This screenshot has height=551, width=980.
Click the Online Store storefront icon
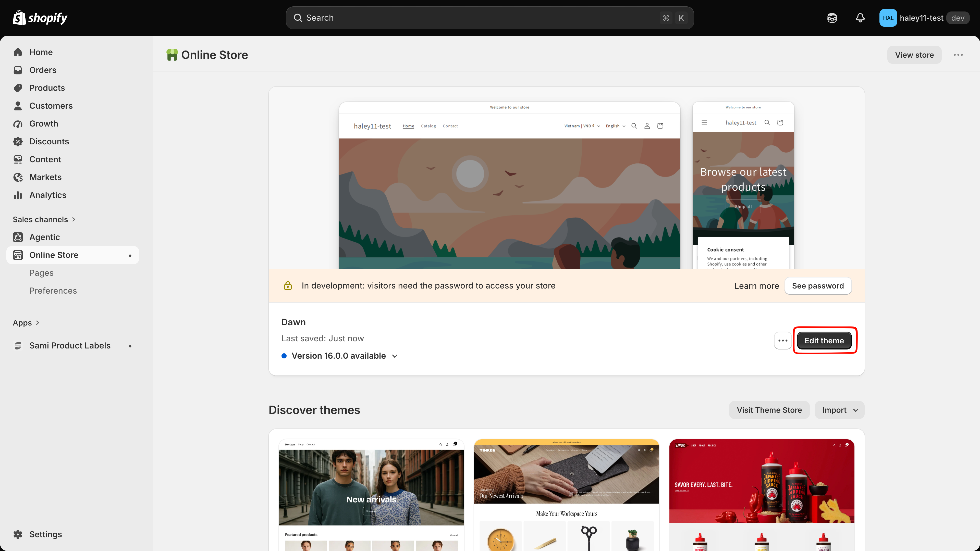point(18,255)
